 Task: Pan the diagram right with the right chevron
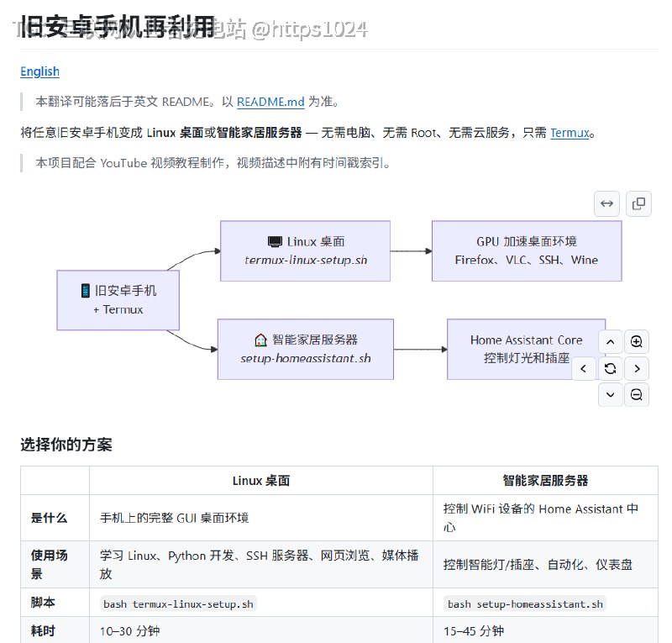[637, 368]
